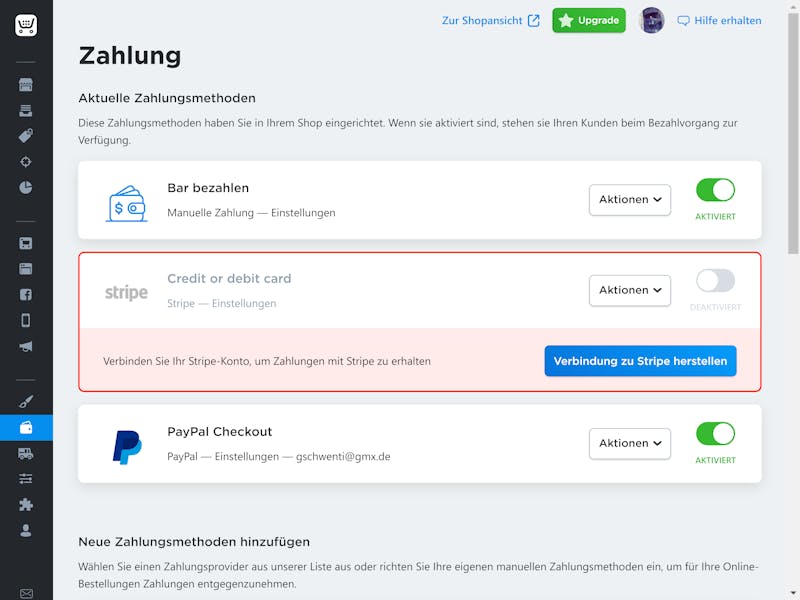Expand Aktionen dropdown for PayPal Checkout
The image size is (800, 600).
pos(630,443)
